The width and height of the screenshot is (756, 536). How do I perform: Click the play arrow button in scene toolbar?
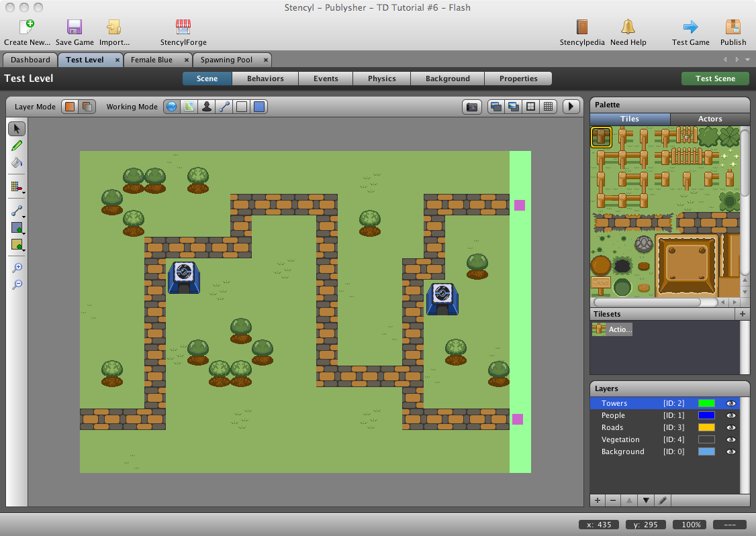[x=571, y=107]
